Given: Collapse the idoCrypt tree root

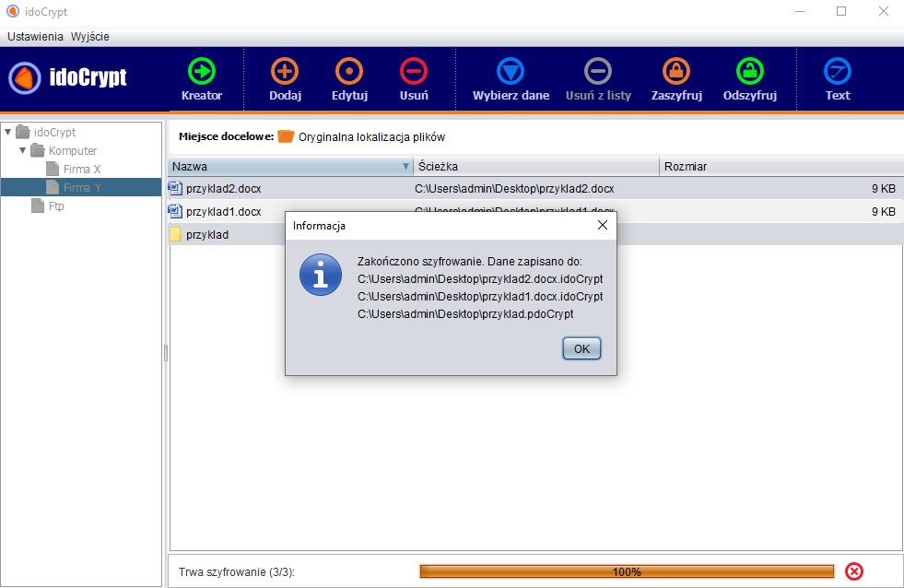Looking at the screenshot, I should 8,132.
